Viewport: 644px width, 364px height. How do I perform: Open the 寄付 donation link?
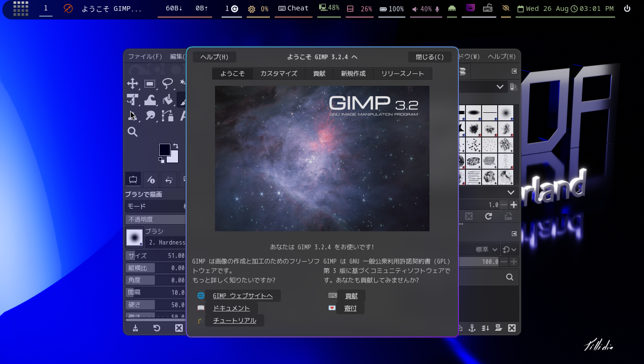tap(350, 308)
